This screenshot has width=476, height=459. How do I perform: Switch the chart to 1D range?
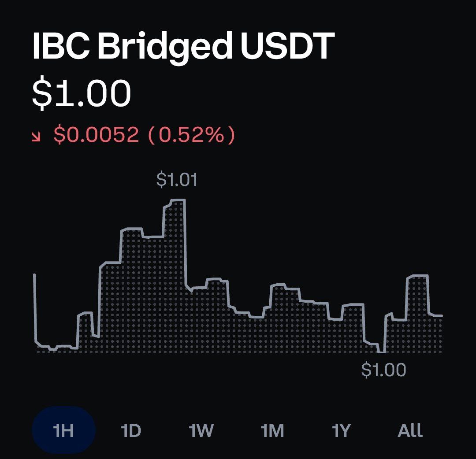point(131,430)
